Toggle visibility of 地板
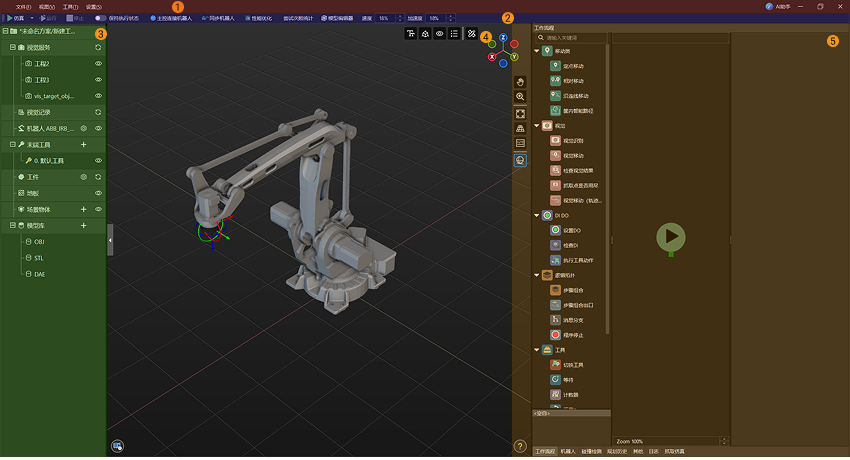 click(98, 192)
